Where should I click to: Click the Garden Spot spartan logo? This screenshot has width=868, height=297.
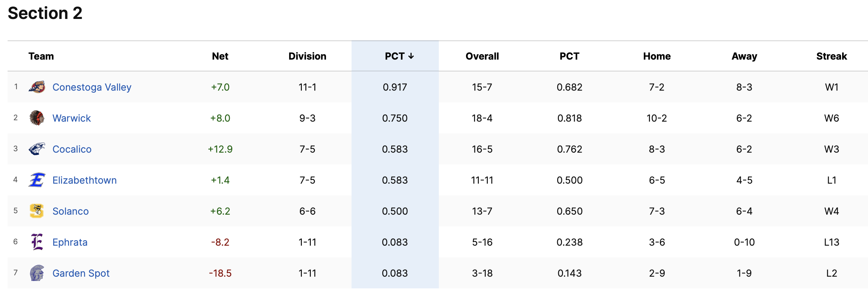[37, 273]
